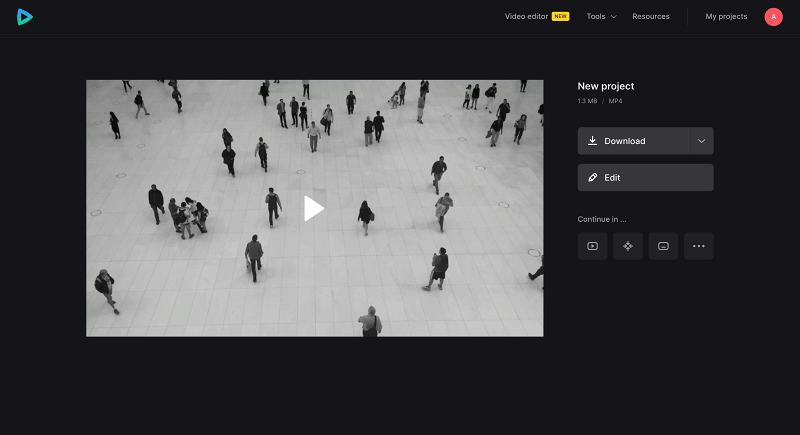Image resolution: width=800 pixels, height=435 pixels.
Task: Expand the Download options arrow
Action: pos(702,141)
